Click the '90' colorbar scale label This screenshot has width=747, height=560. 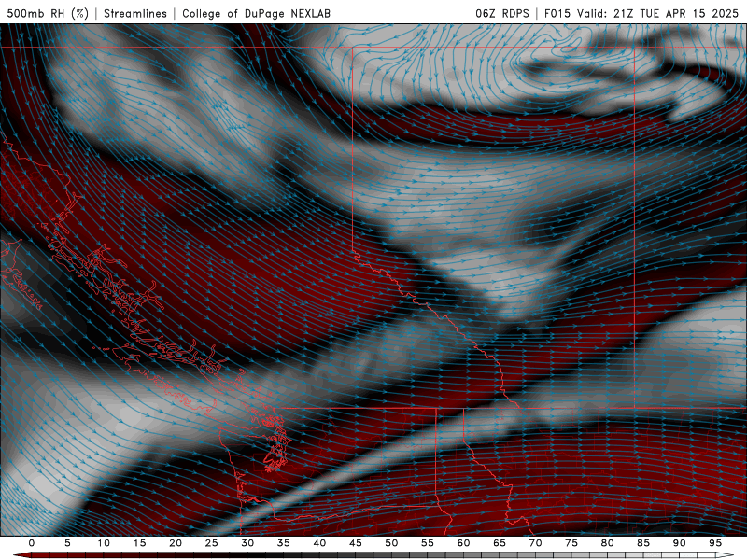pos(679,543)
